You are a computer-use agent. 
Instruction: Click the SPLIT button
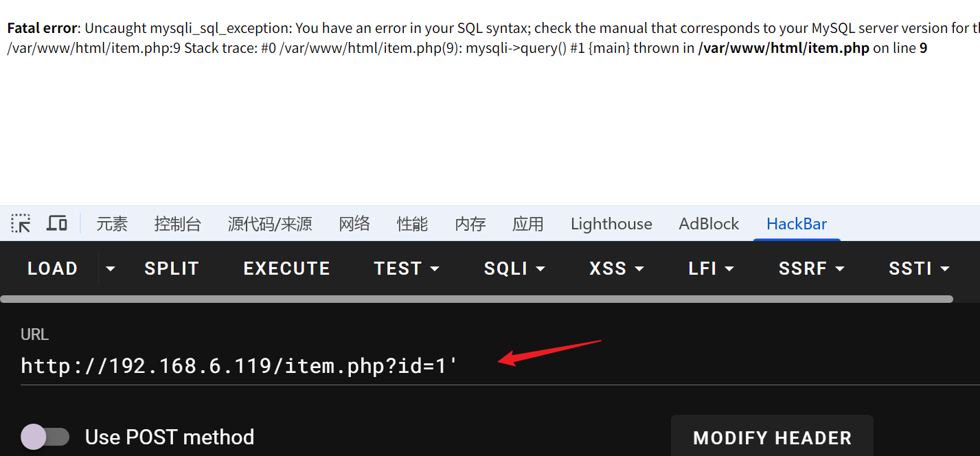(x=172, y=269)
